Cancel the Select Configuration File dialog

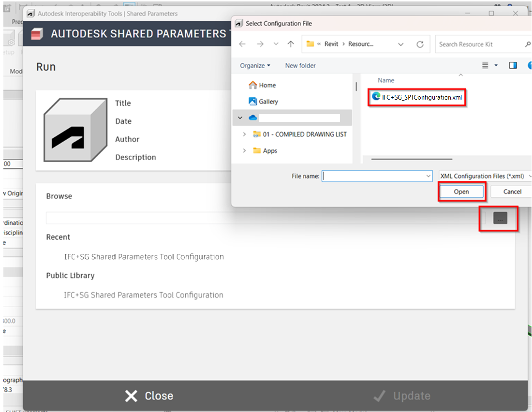[512, 191]
